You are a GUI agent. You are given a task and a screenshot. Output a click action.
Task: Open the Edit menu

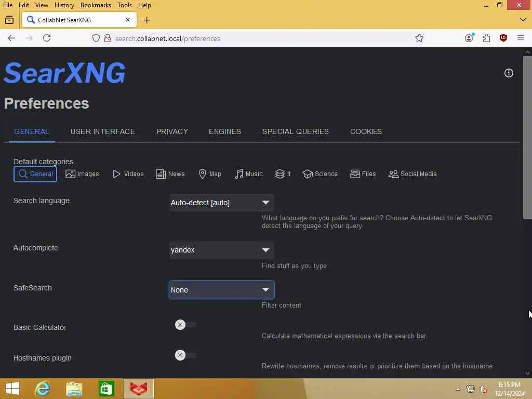coord(24,5)
